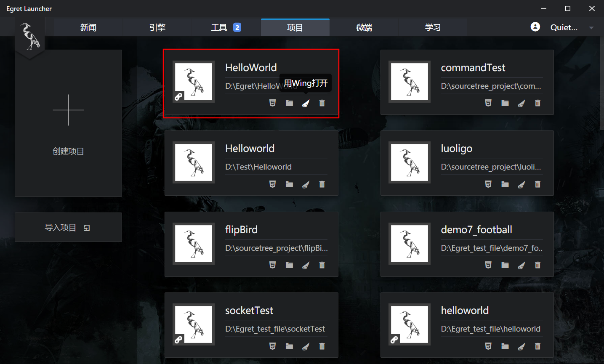Open socketTest project folder icon
This screenshot has height=364, width=604.
pyautogui.click(x=289, y=346)
